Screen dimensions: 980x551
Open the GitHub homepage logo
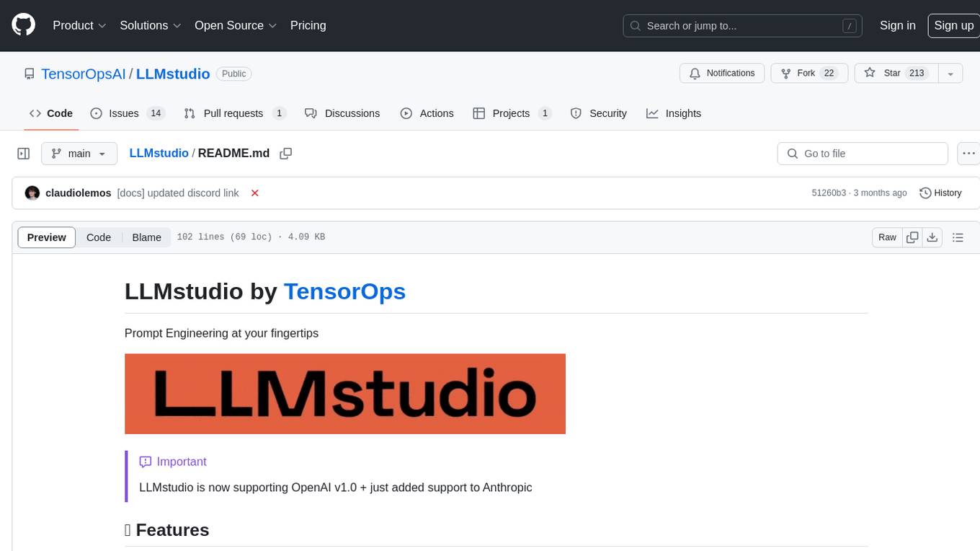(23, 25)
